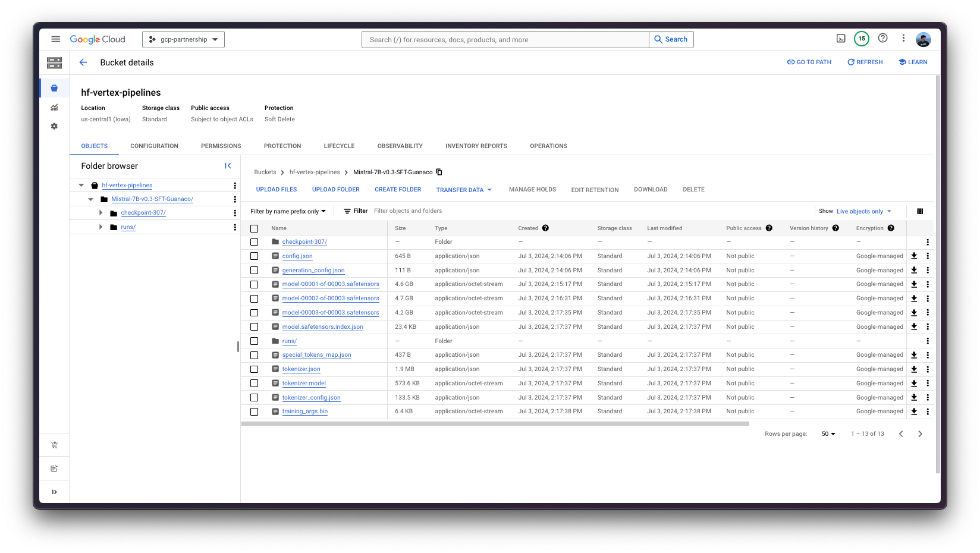Screen dimensions: 980x553
Task: Switch to the Configuration tab
Action: 155,146
